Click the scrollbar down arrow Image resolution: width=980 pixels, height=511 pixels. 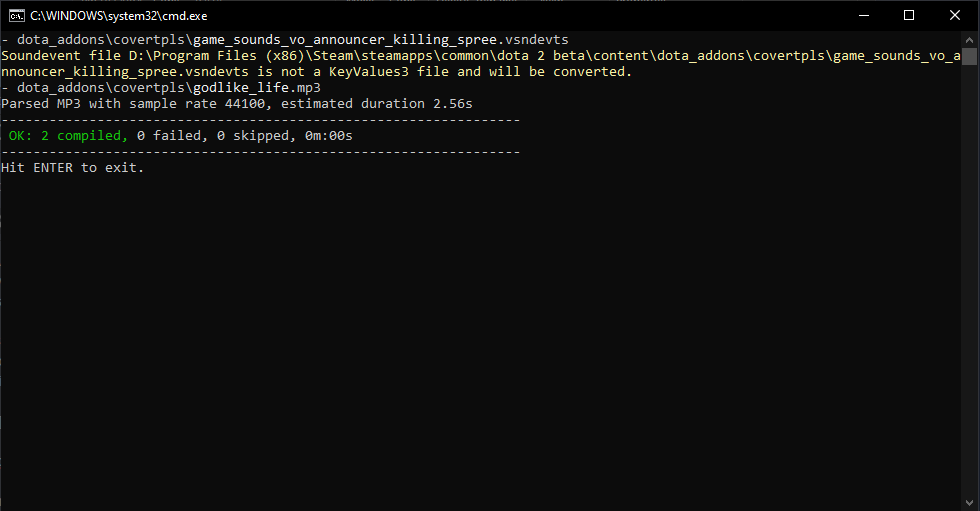click(970, 502)
